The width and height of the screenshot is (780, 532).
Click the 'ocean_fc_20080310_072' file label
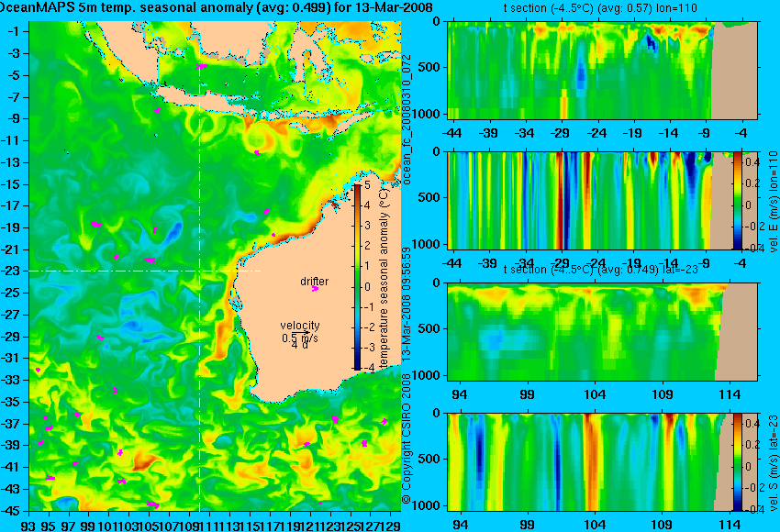click(x=407, y=120)
